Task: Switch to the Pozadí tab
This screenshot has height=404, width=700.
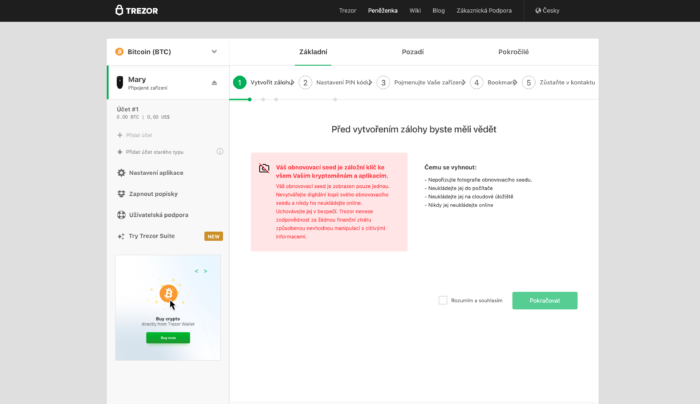Action: point(412,51)
